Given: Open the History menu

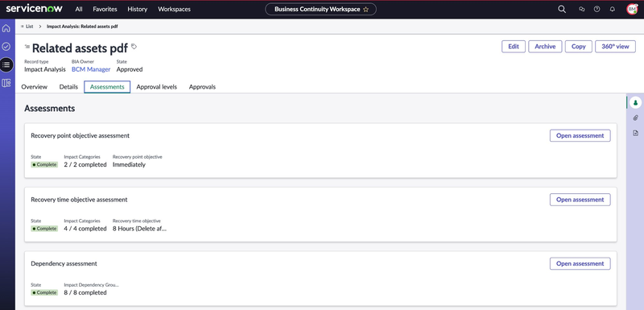Looking at the screenshot, I should (x=137, y=9).
